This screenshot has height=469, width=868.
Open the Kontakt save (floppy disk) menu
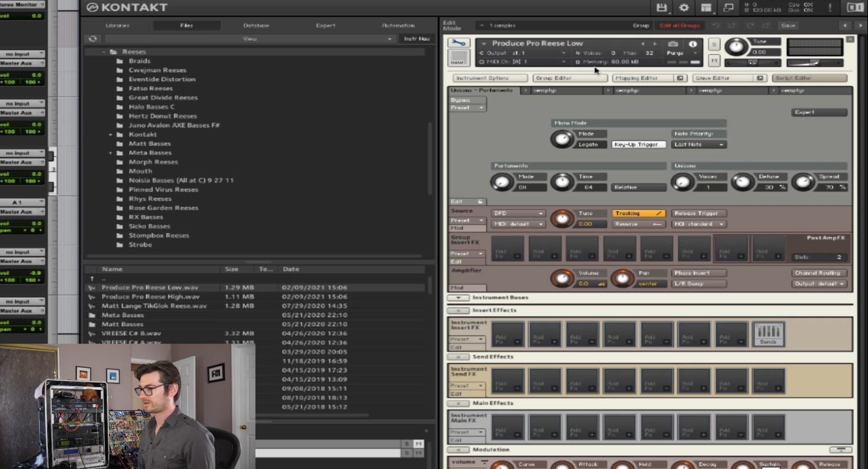662,7
